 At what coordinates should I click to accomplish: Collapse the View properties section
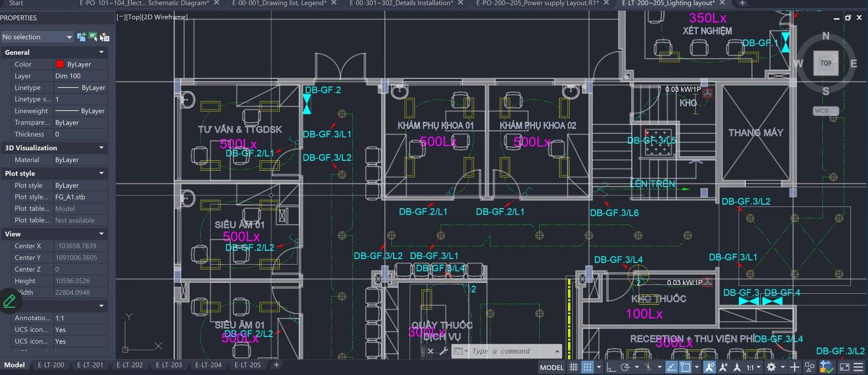point(101,234)
